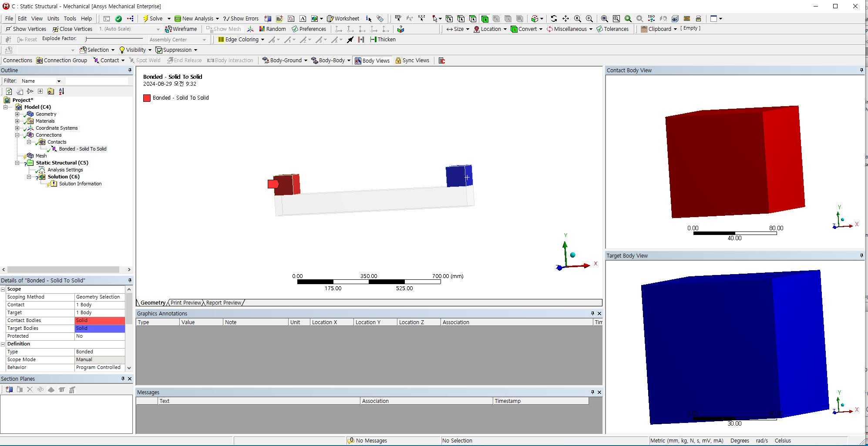The height and width of the screenshot is (446, 868).
Task: Open the Filter Name dropdown
Action: pyautogui.click(x=59, y=81)
